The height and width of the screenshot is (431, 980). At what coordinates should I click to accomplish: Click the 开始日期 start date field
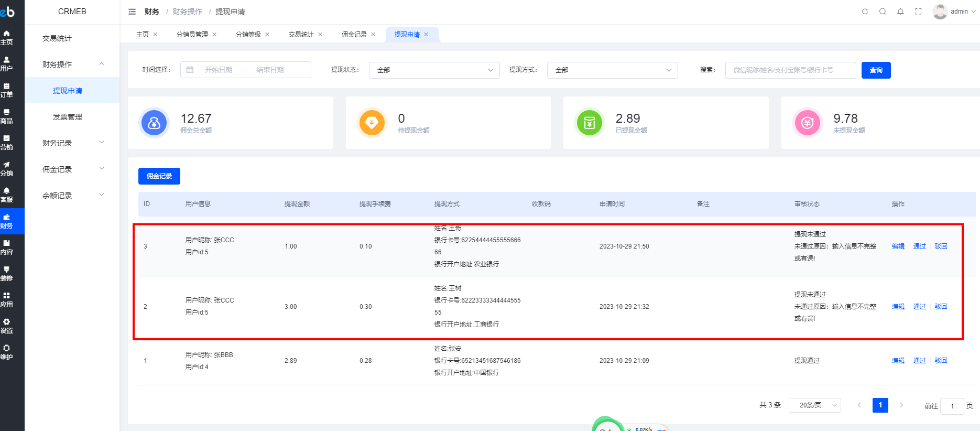point(219,70)
